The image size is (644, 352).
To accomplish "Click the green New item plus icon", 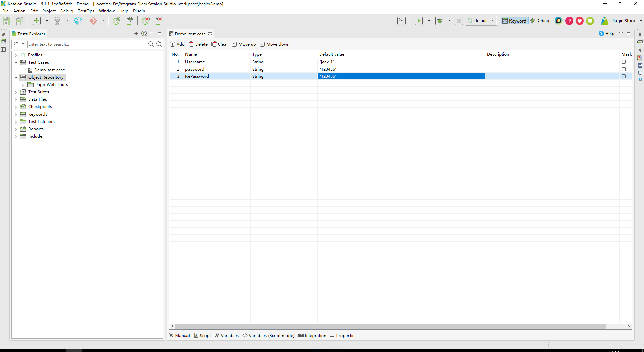I will 37,21.
